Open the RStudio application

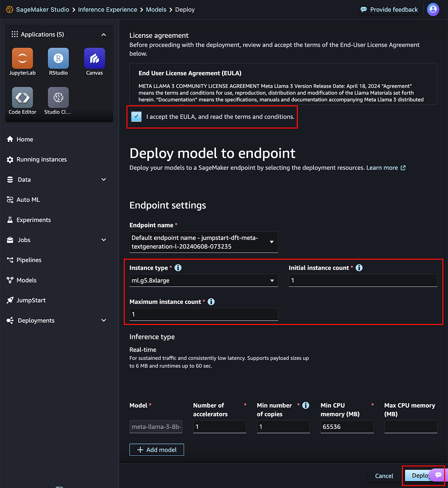coord(58,58)
